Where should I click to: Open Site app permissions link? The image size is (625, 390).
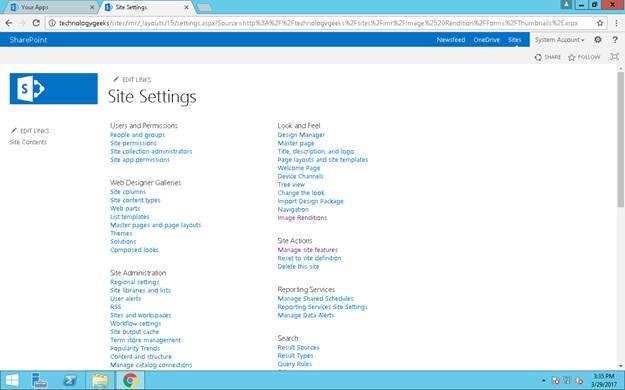point(140,160)
